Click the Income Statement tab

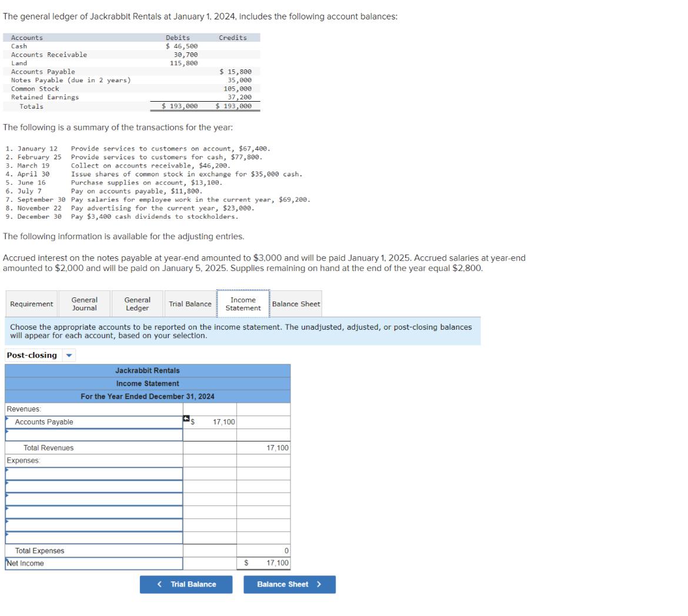[243, 304]
